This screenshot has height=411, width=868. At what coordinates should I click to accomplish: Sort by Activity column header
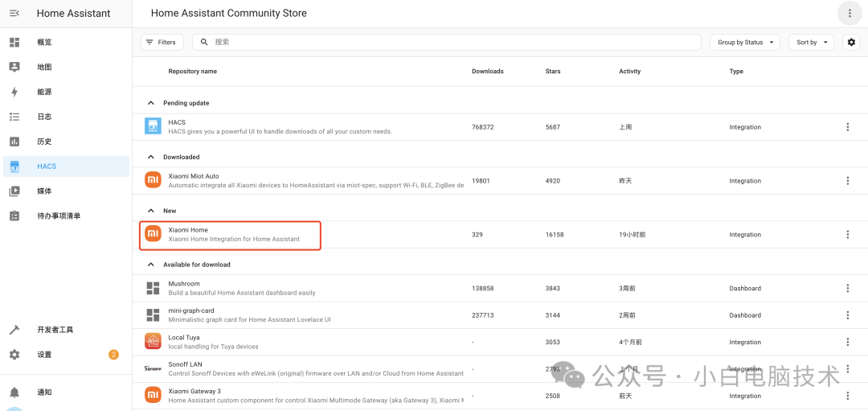[x=630, y=72]
